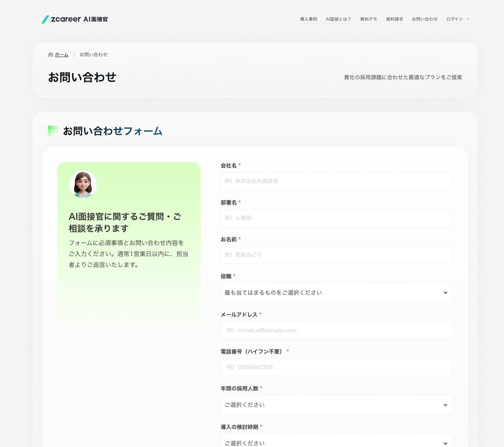This screenshot has width=504, height=447.
Task: Select the 電話番号 input field
Action: coord(336,367)
